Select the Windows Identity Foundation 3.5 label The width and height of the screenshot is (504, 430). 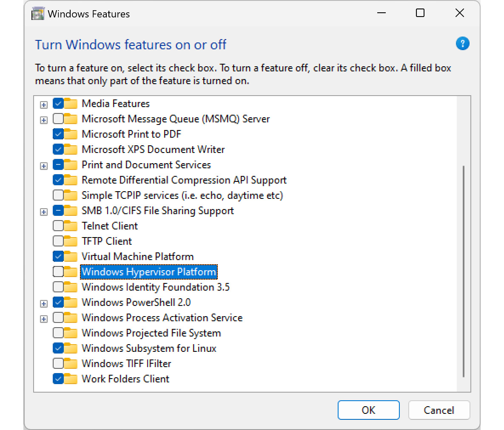tap(156, 287)
